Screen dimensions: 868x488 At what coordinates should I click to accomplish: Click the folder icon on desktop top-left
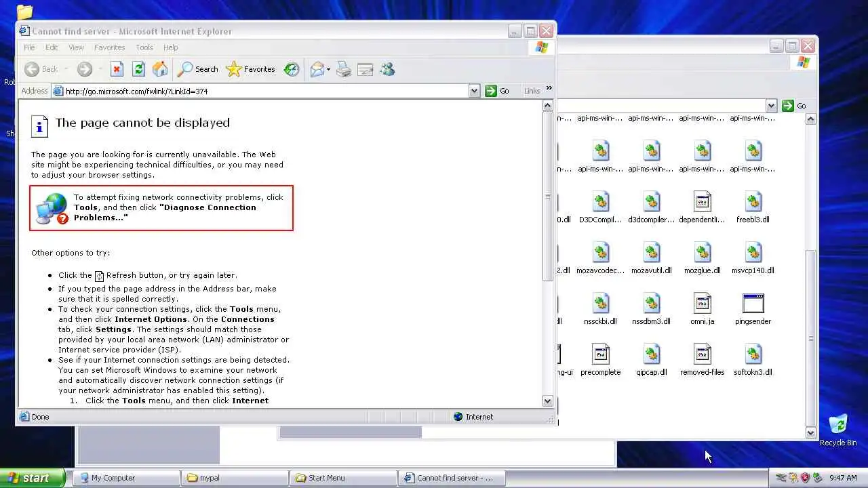click(x=24, y=11)
